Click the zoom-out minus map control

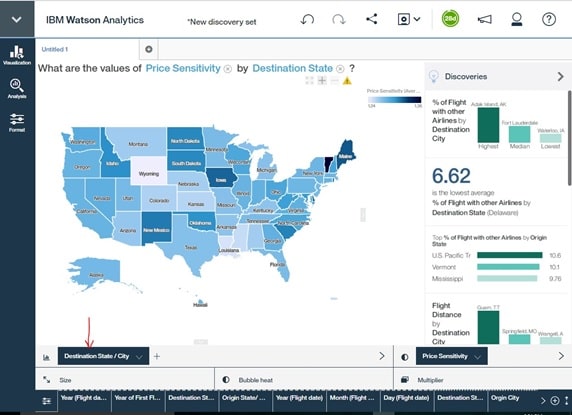[335, 81]
